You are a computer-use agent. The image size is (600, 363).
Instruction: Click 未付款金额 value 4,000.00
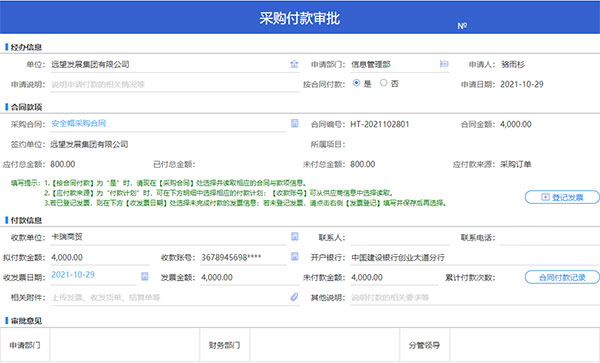point(367,278)
